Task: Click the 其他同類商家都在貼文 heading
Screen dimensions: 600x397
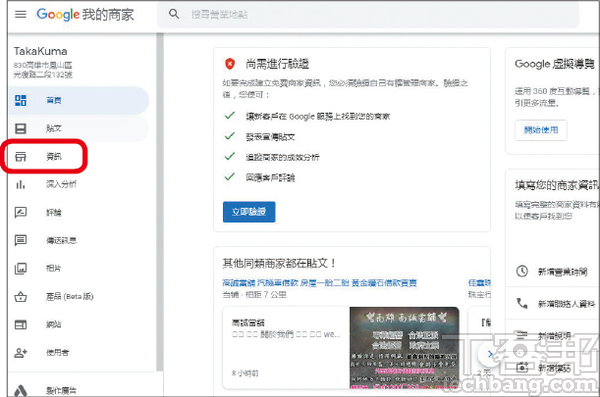Action: tap(279, 263)
